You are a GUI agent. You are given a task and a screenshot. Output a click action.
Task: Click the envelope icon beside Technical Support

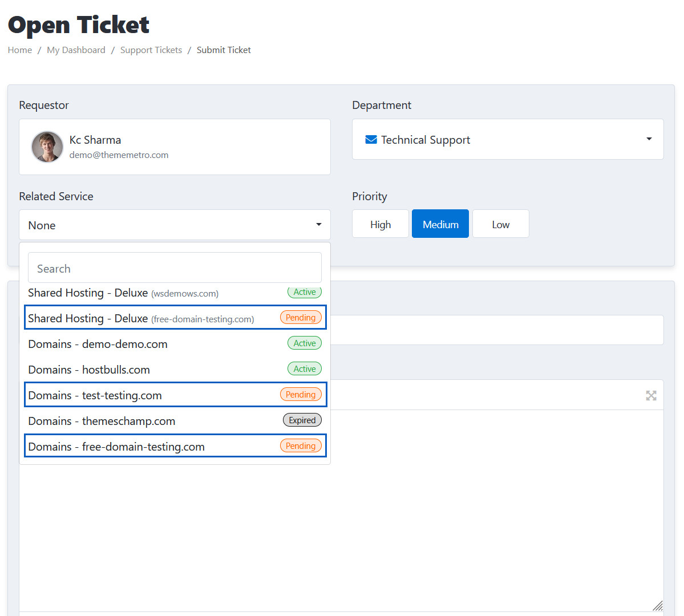(x=371, y=140)
